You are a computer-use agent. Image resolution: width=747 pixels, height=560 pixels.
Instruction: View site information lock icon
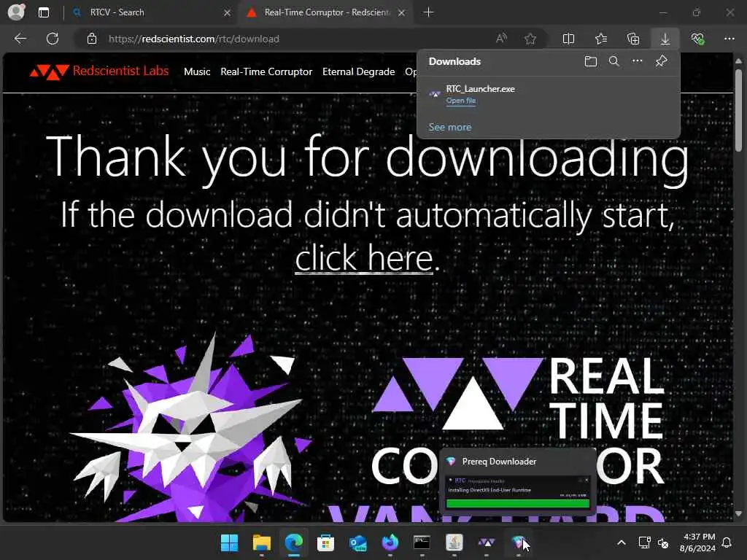(92, 39)
